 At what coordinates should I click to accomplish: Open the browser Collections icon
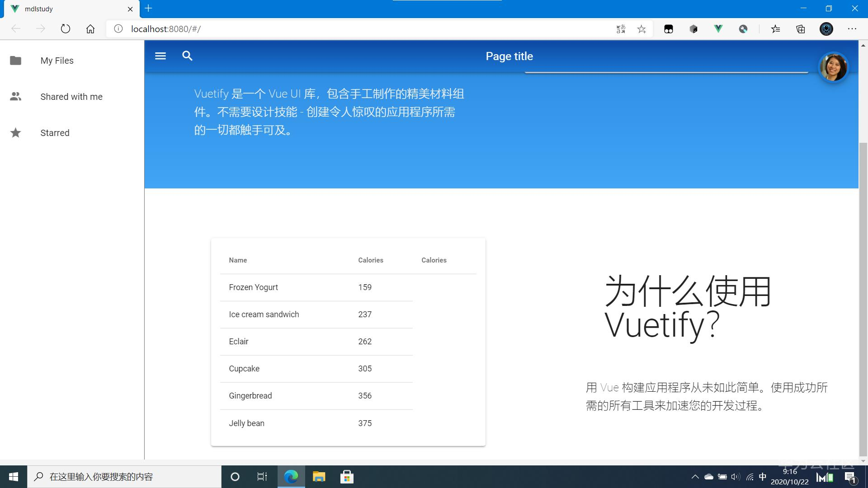pos(801,29)
